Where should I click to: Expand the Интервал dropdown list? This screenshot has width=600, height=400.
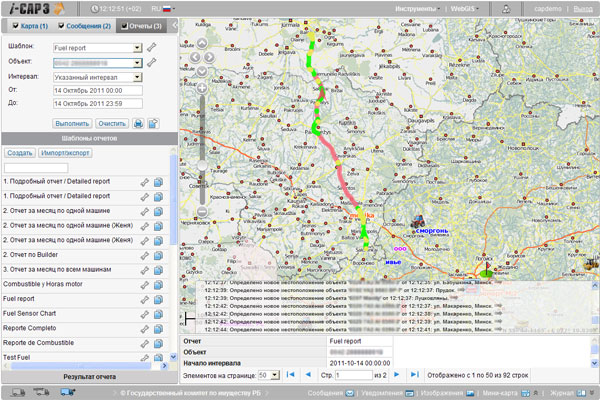click(x=136, y=77)
